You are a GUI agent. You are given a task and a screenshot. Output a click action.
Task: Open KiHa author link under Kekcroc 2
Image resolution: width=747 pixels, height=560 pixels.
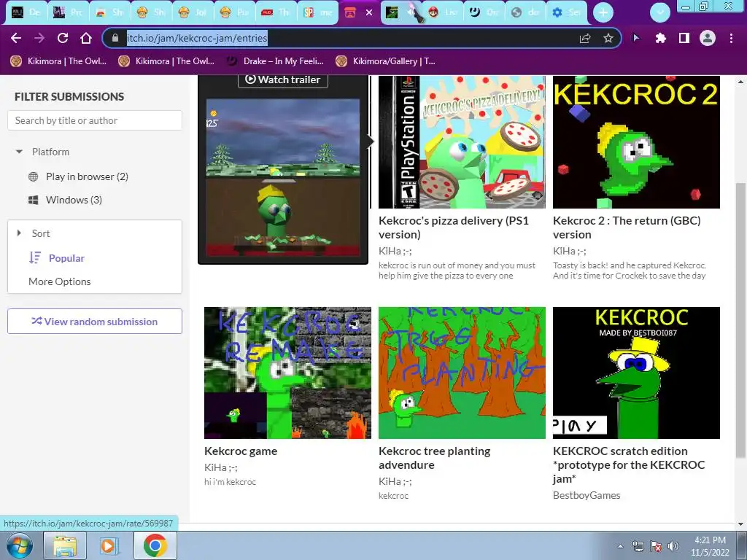pyautogui.click(x=569, y=251)
